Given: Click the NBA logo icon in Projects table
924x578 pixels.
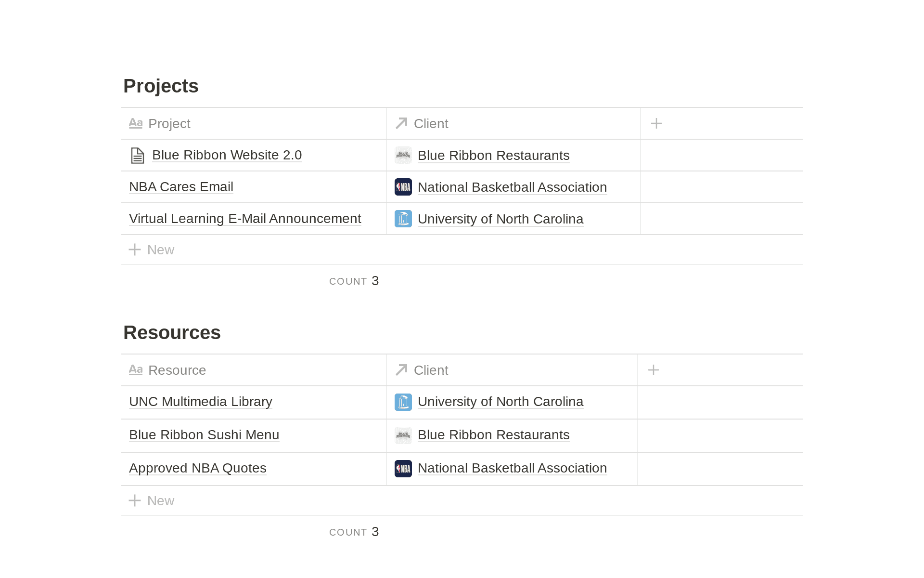Looking at the screenshot, I should pos(403,187).
